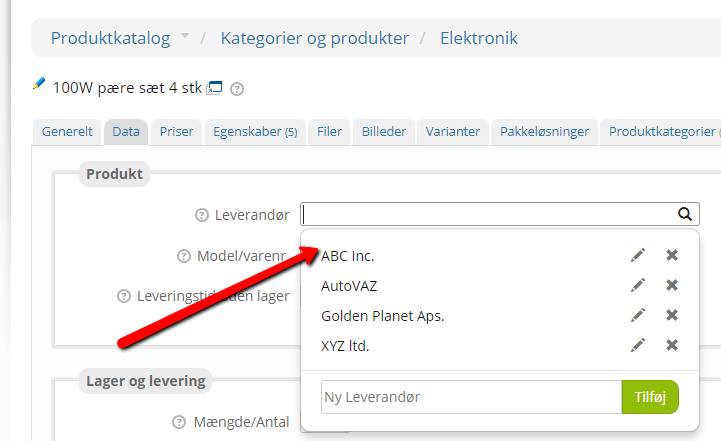This screenshot has height=441, width=721.
Task: Open the Produktkategorier tab
Action: pos(661,132)
